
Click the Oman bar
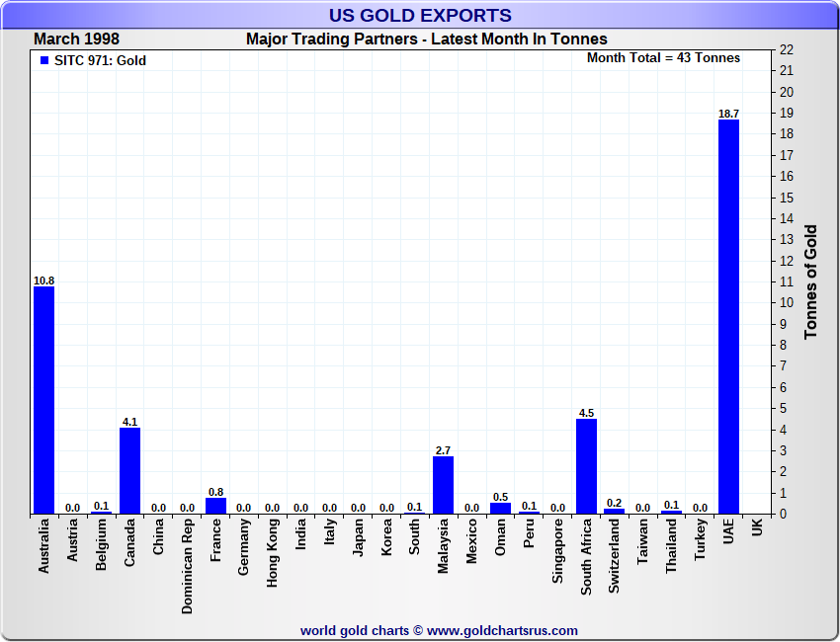(500, 508)
